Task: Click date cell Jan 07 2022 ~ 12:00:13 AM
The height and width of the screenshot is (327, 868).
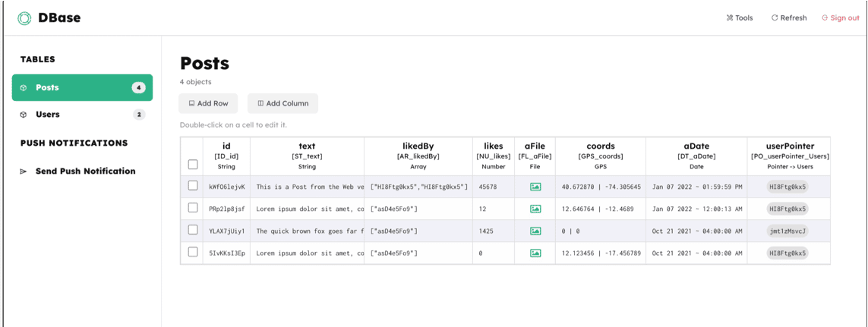Action: tap(696, 209)
